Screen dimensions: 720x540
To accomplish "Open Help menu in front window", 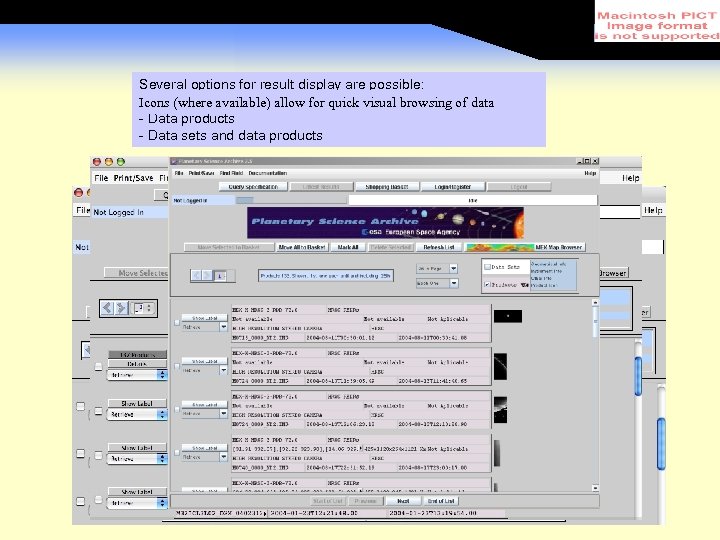I will point(590,173).
